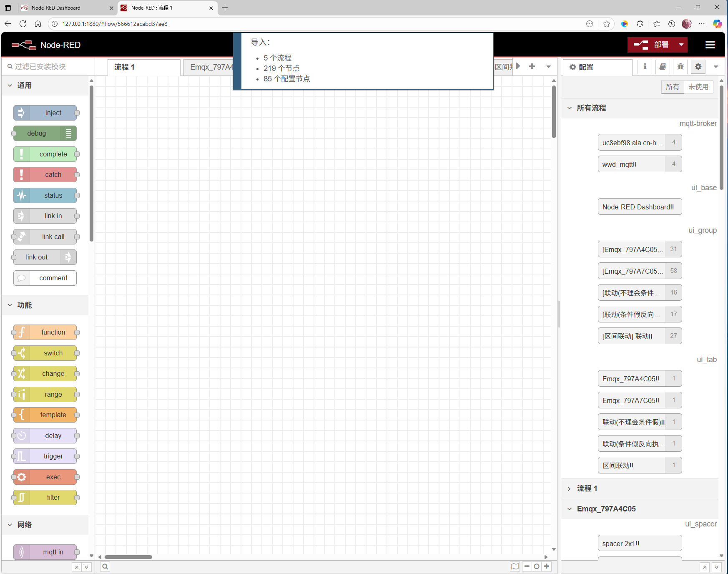The image size is (728, 574).
Task: Collapse the 通用 palette category
Action: click(x=10, y=86)
